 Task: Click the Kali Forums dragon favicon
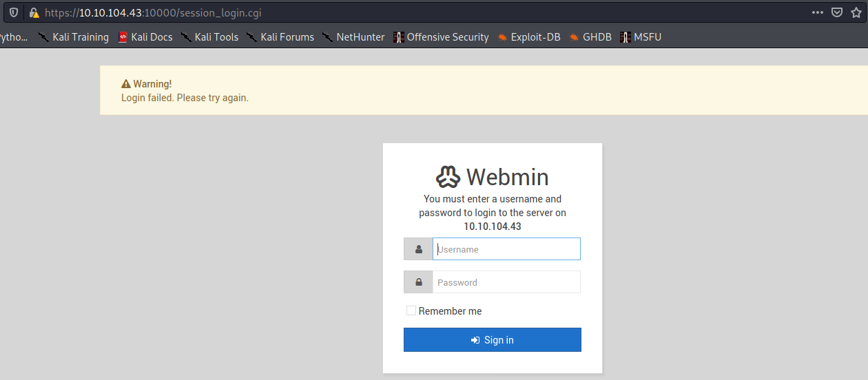pyautogui.click(x=252, y=37)
